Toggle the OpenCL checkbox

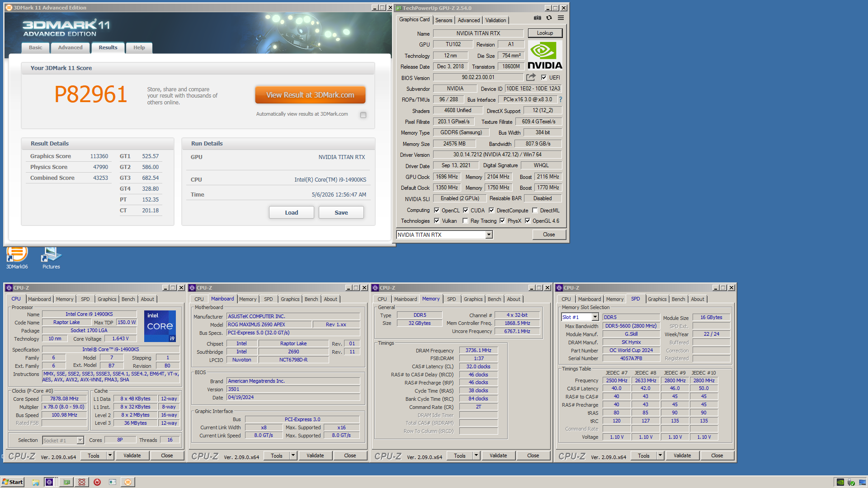coord(437,210)
